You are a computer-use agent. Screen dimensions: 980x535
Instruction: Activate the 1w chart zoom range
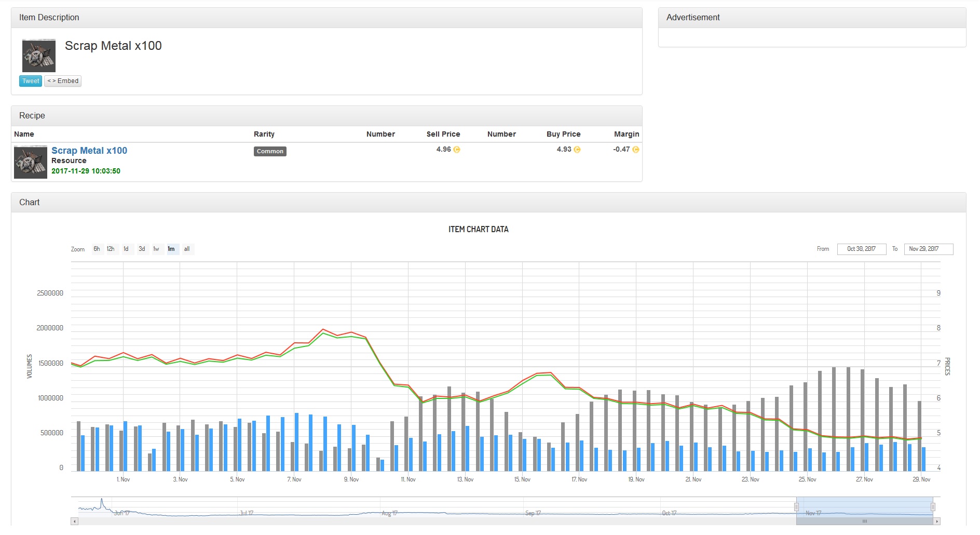(x=156, y=249)
